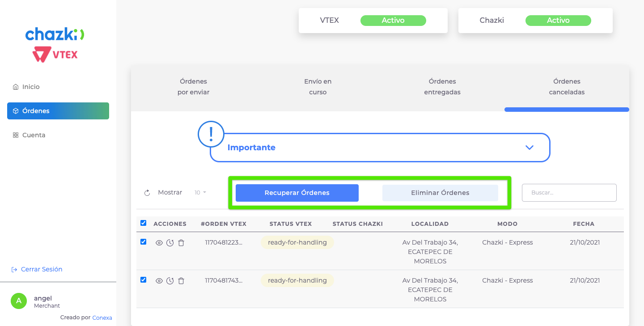Expand the Importante notice panel chevron

530,148
